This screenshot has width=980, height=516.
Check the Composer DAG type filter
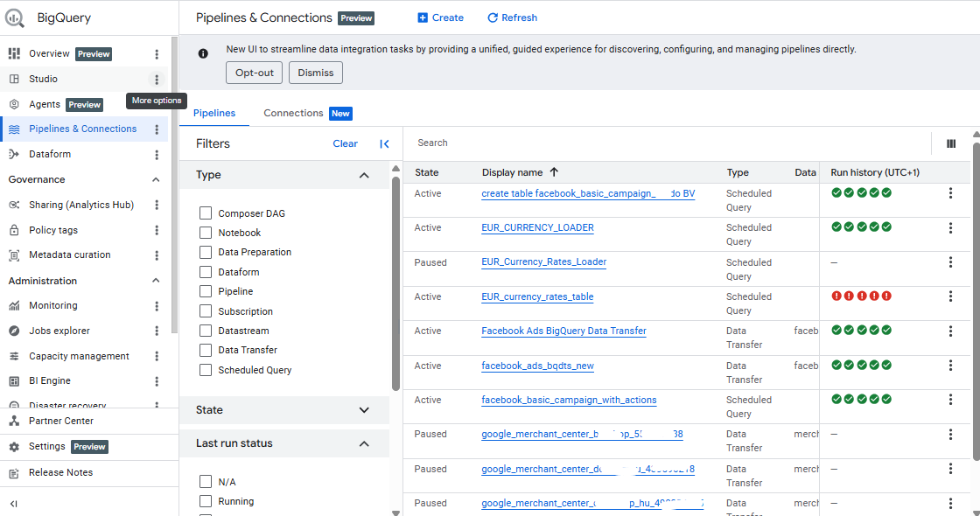pos(206,213)
